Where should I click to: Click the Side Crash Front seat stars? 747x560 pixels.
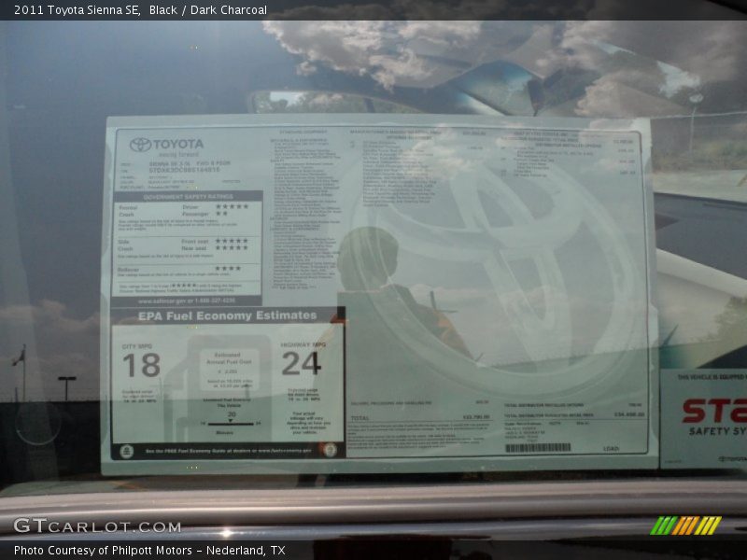(x=232, y=241)
